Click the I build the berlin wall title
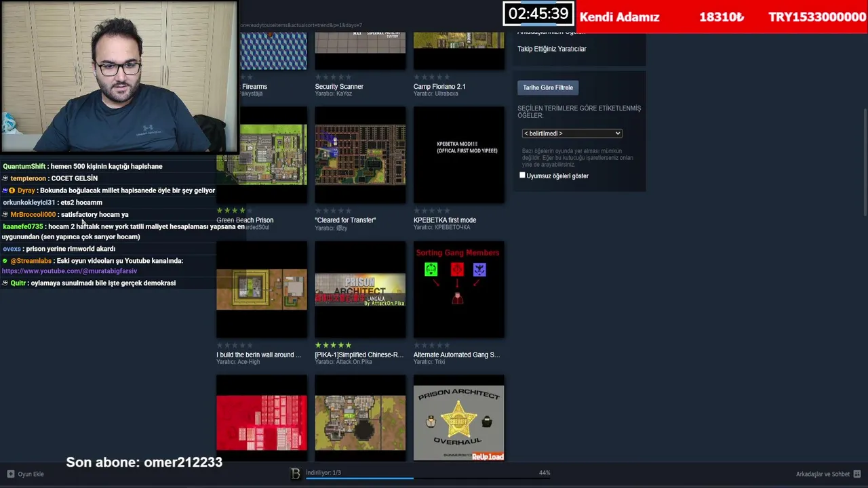 [x=259, y=354]
